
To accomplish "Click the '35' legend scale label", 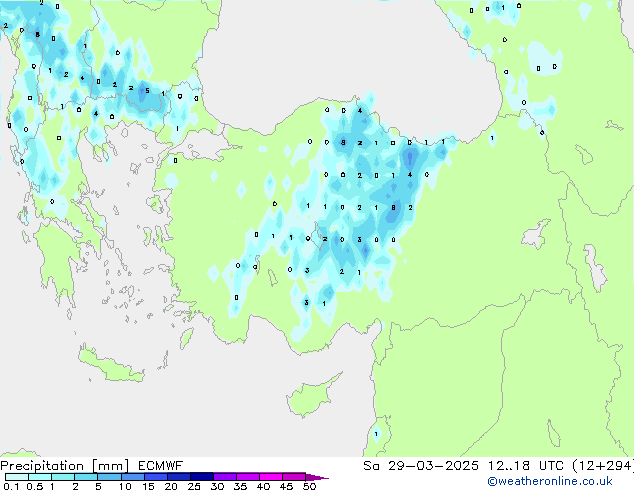I will click(x=240, y=486).
